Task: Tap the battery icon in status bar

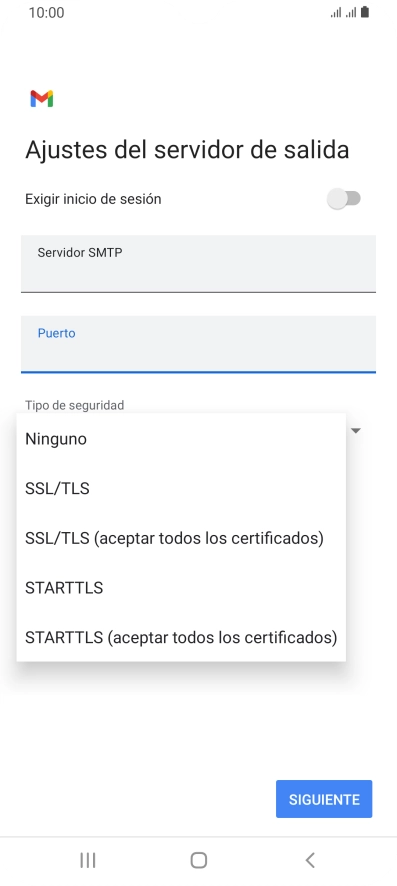Action: (365, 12)
